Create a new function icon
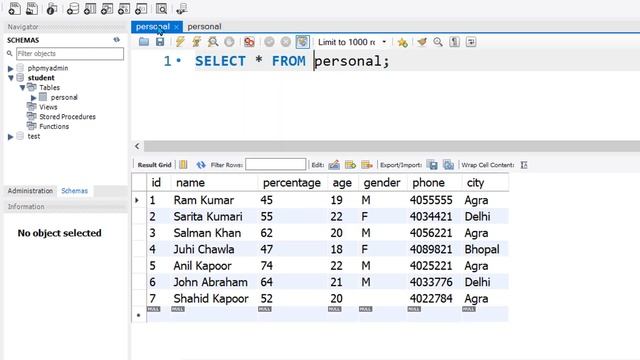640x360 pixels. 141,9
